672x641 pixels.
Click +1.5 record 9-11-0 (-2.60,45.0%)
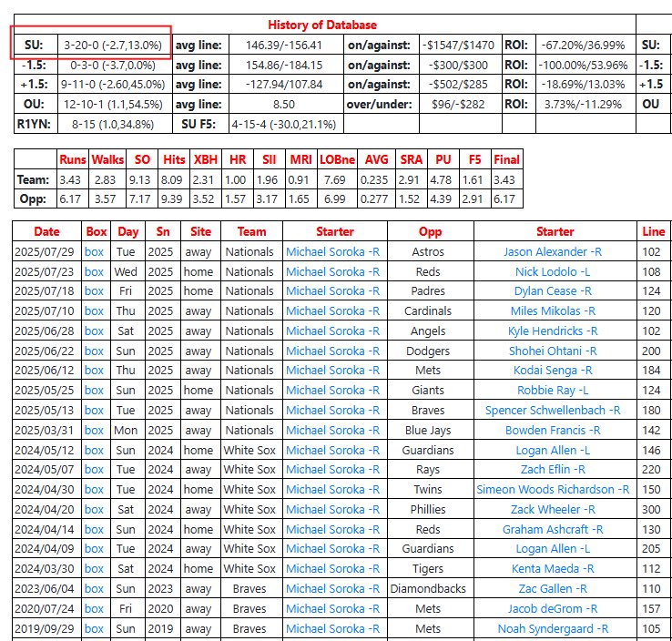(x=113, y=84)
